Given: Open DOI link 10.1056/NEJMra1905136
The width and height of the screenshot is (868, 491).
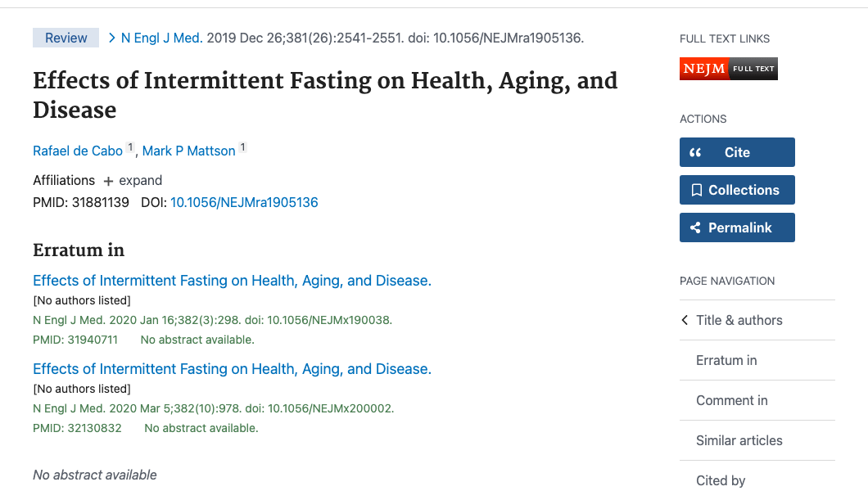Looking at the screenshot, I should point(243,202).
